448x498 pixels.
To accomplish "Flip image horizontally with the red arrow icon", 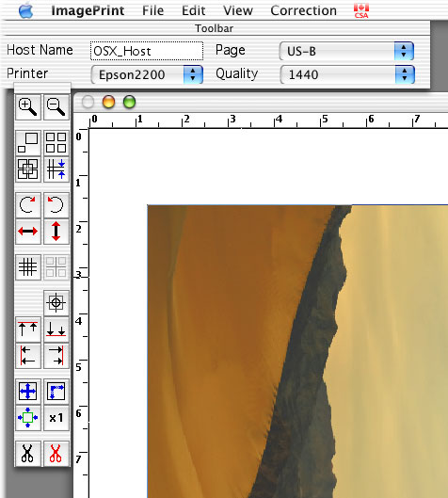I will [28, 232].
